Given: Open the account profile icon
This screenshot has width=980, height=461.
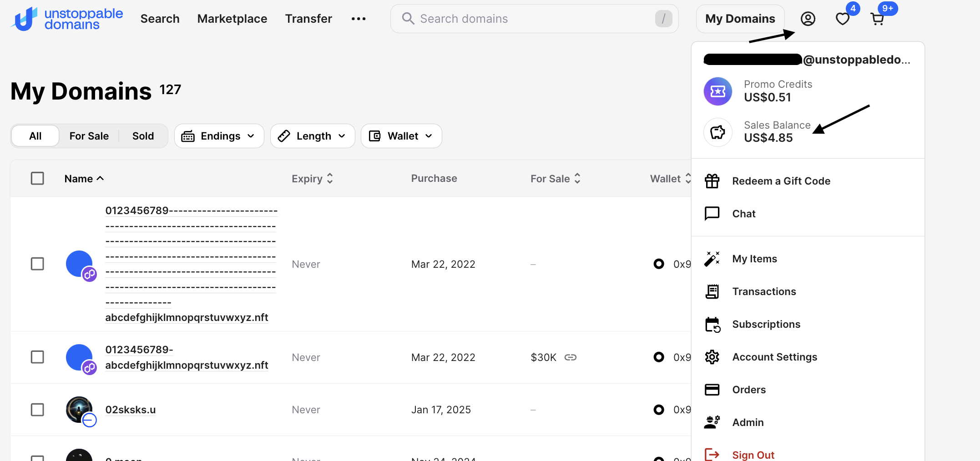Looking at the screenshot, I should [808, 19].
